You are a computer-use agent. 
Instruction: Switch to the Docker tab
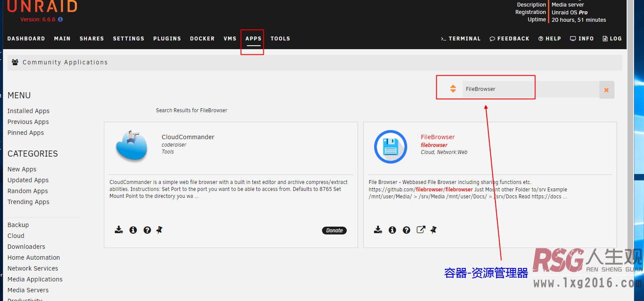pyautogui.click(x=202, y=39)
